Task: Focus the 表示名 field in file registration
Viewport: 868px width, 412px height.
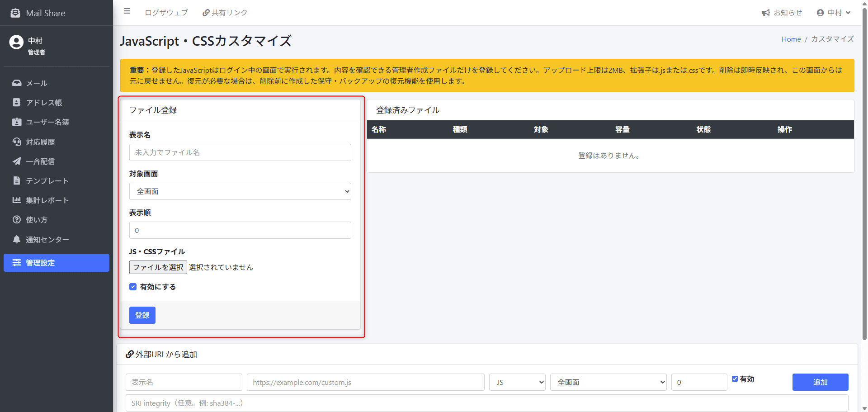Action: coord(240,152)
